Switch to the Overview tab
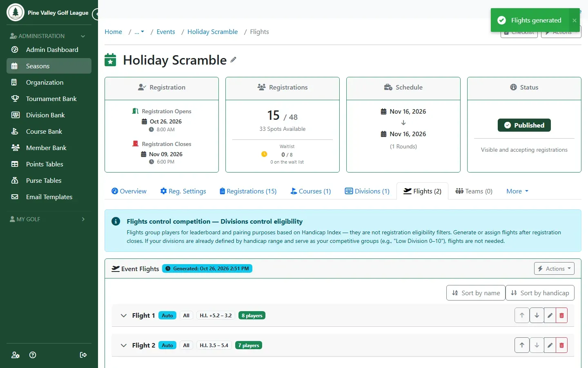Screen dimensions: 588x368 pos(129,191)
